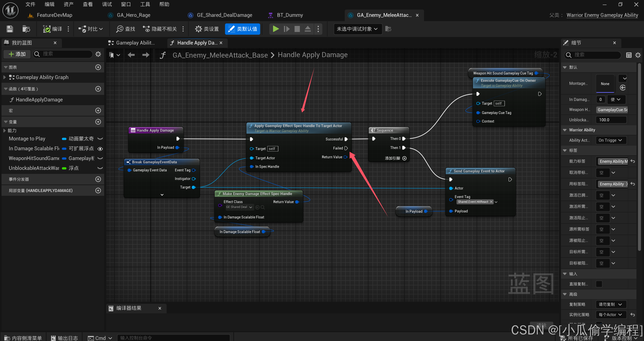The image size is (644, 341).
Task: Expand the 能力 variable category
Action: coord(5,131)
